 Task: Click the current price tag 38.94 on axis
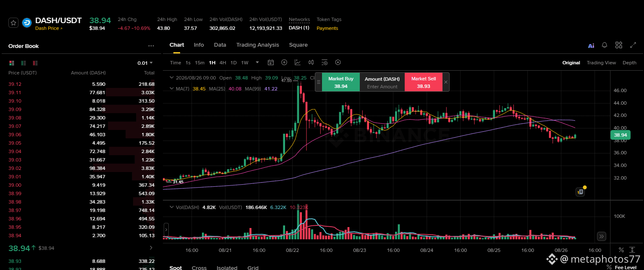coord(620,135)
